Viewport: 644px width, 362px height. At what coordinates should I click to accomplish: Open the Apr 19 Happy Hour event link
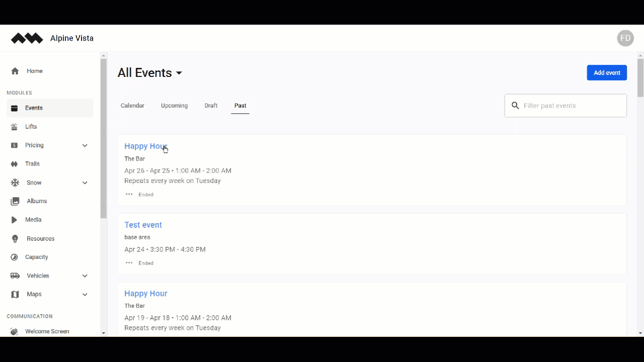pyautogui.click(x=146, y=294)
